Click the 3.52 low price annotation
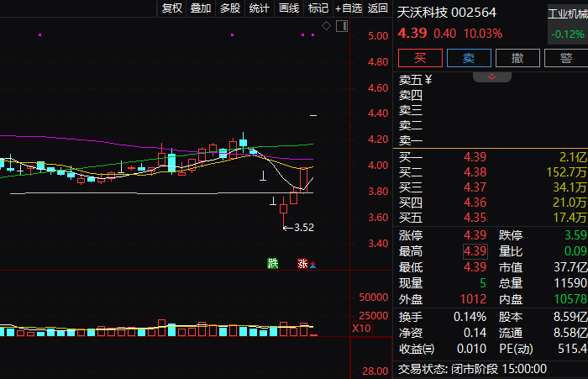588x379 pixels. coord(304,228)
